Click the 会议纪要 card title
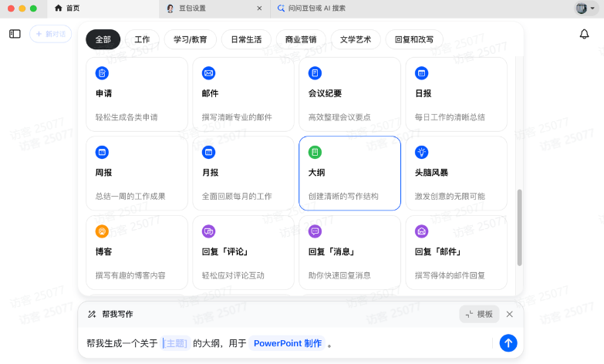Image resolution: width=604 pixels, height=364 pixels. click(x=325, y=93)
